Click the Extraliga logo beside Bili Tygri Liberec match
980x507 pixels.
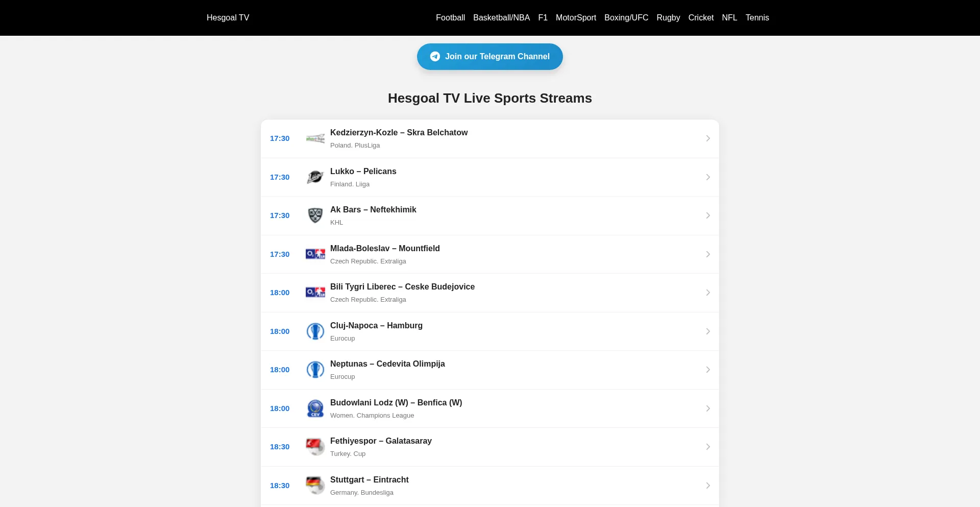coord(315,293)
